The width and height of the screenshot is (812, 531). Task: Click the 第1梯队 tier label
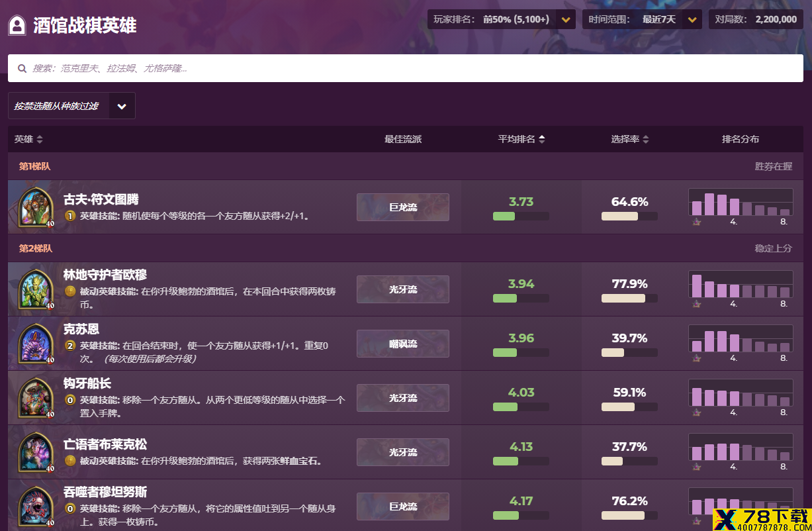(34, 166)
